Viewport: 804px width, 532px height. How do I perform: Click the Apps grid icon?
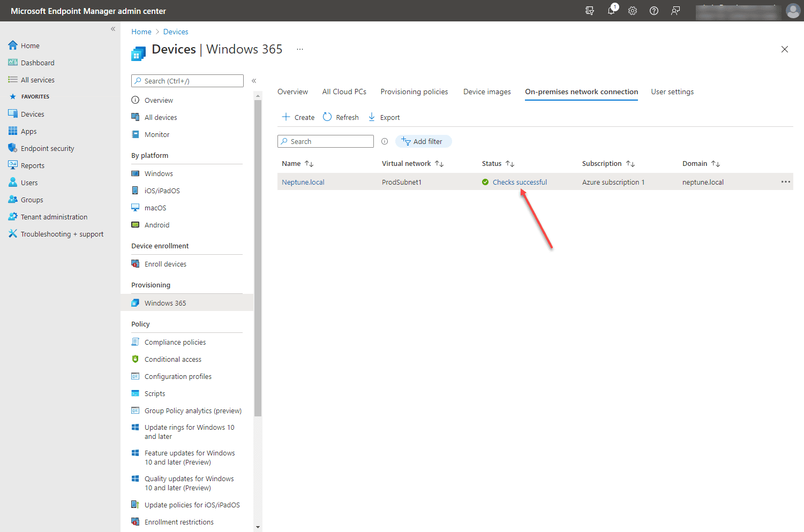click(x=13, y=131)
